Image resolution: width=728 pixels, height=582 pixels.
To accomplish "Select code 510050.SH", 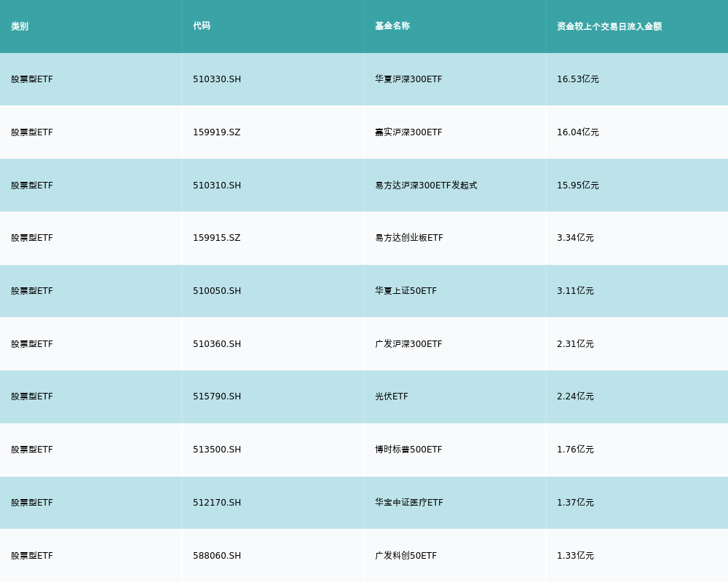I will 217,291.
